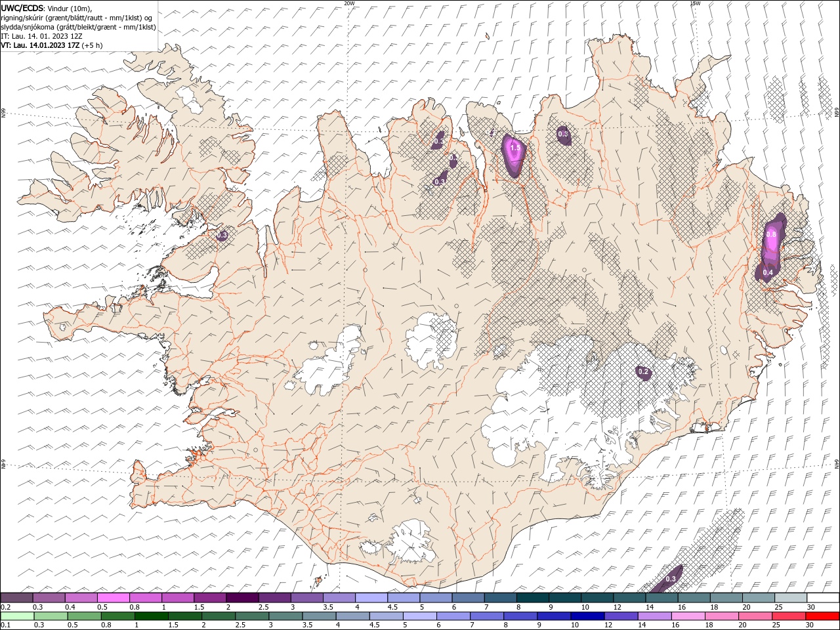
Task: Click the '2.5' label of the lower scale
Action: pos(240,625)
